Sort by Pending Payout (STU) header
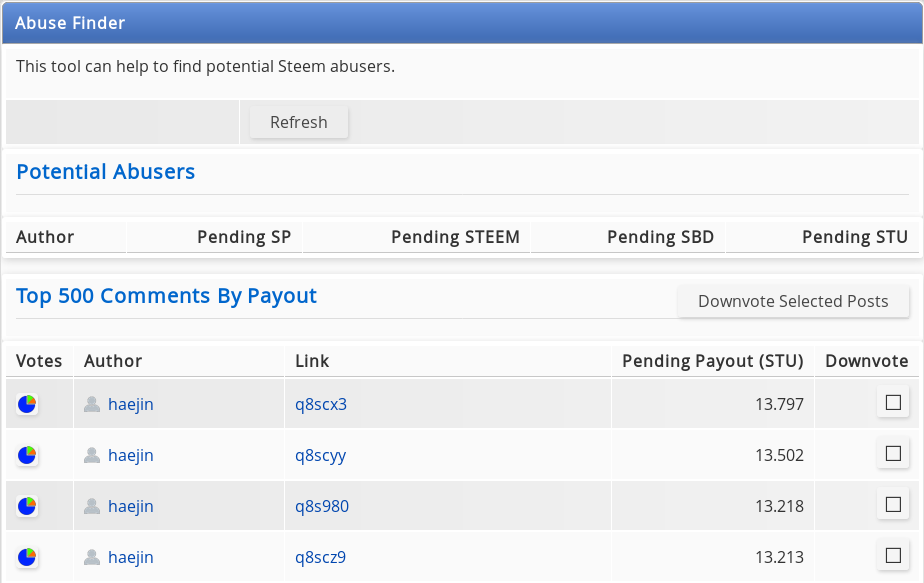 pyautogui.click(x=713, y=361)
